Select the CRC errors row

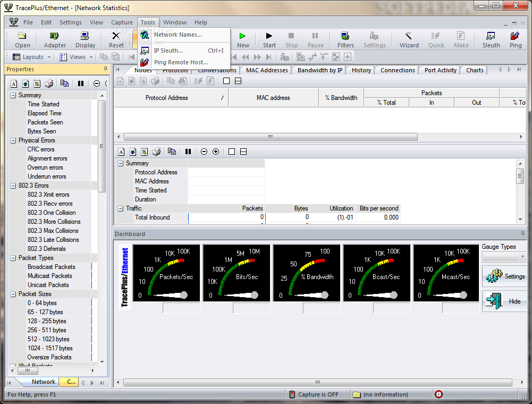pos(41,149)
